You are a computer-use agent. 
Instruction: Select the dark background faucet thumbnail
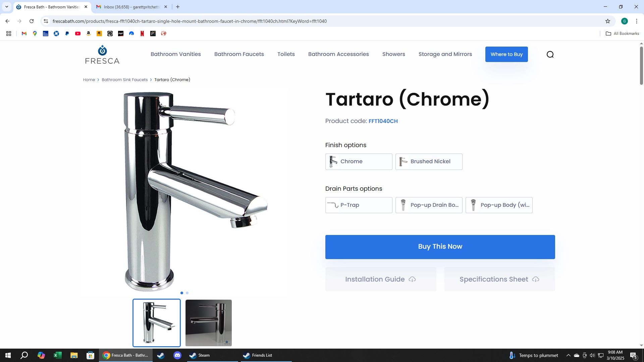click(x=209, y=323)
